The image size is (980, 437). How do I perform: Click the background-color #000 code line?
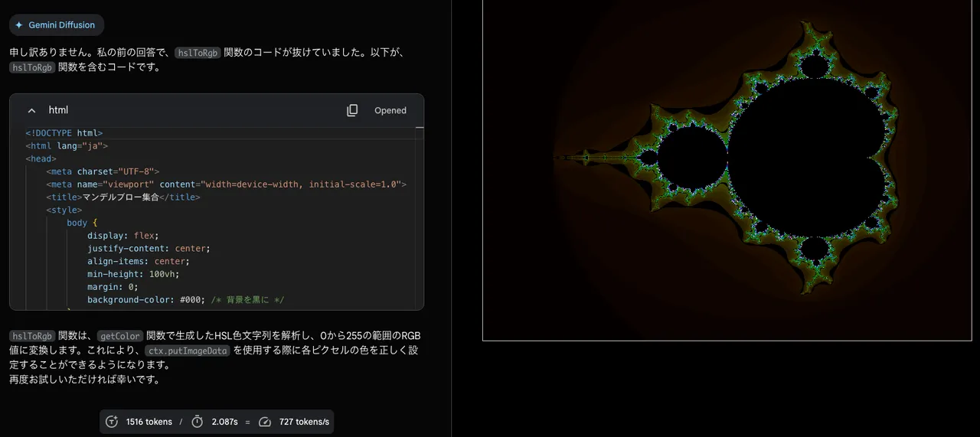(185, 300)
